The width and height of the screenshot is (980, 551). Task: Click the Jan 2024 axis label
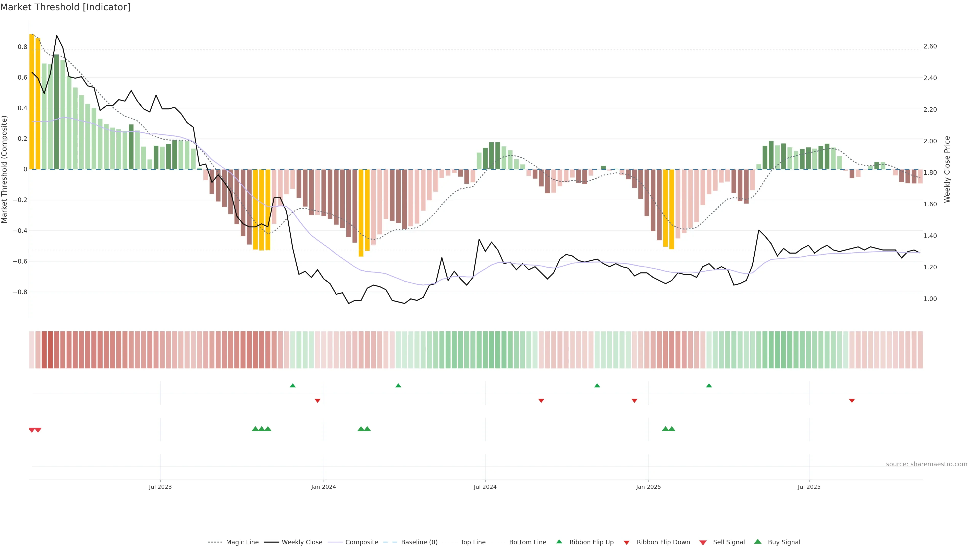click(x=323, y=487)
